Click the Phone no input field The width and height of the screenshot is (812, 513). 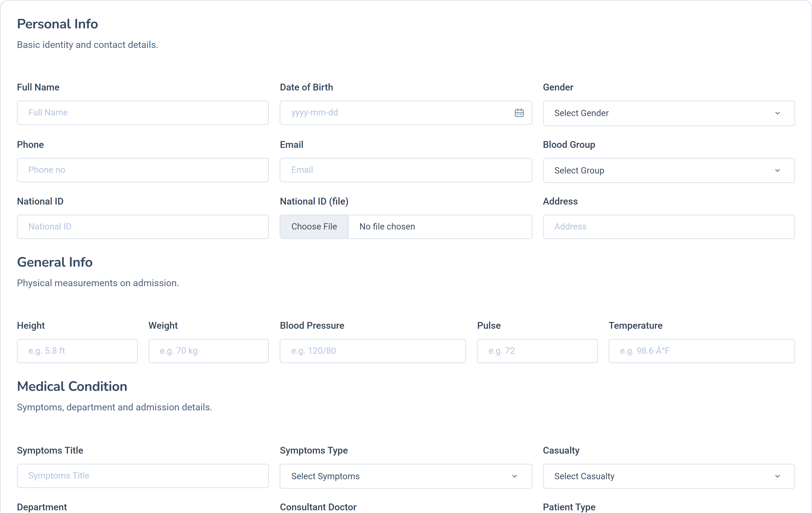(143, 170)
